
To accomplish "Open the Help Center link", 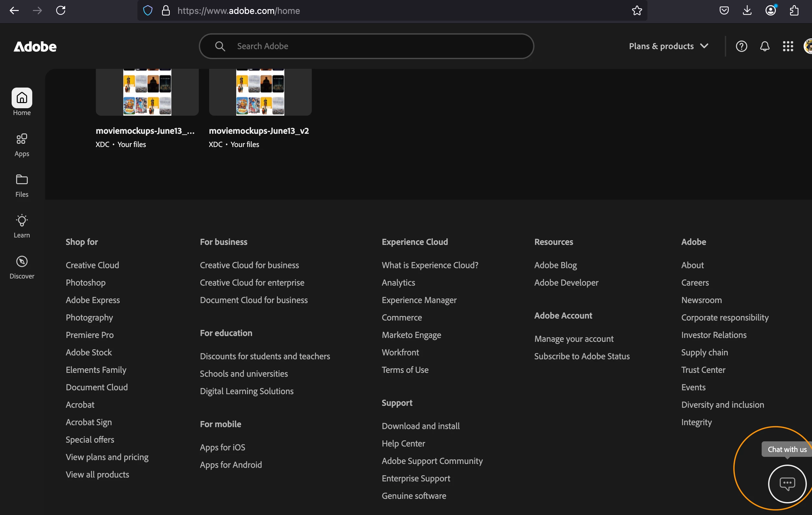I will (x=403, y=443).
